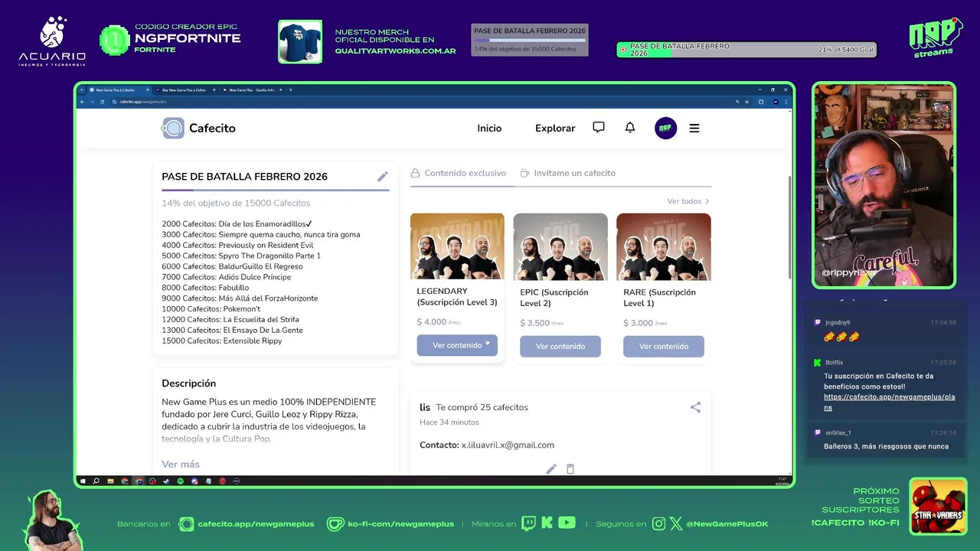Switch to Buy New Game Plus a Coffee tab
The image size is (980, 551).
(x=184, y=90)
